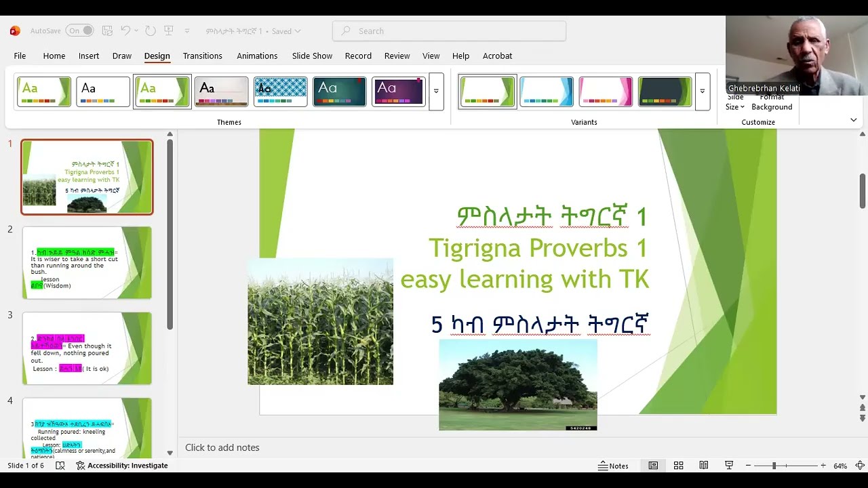The image size is (868, 488).
Task: Apply the first green Facet theme
Action: pos(44,91)
